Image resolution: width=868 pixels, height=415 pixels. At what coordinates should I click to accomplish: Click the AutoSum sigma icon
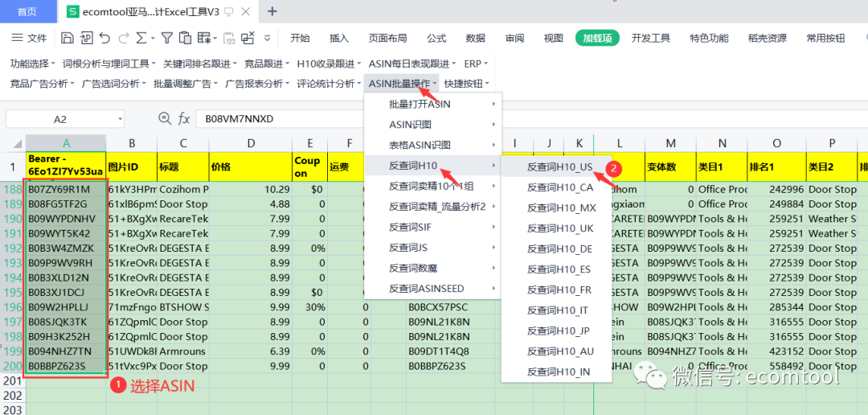141,38
